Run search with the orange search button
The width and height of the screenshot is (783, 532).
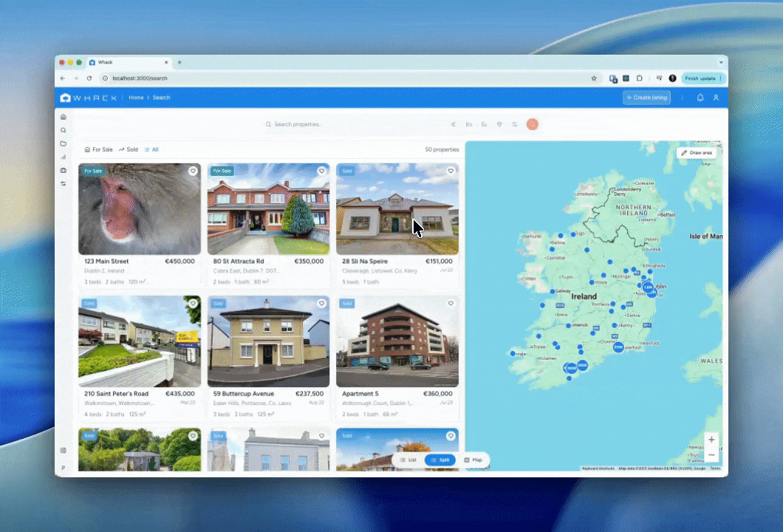click(x=533, y=124)
